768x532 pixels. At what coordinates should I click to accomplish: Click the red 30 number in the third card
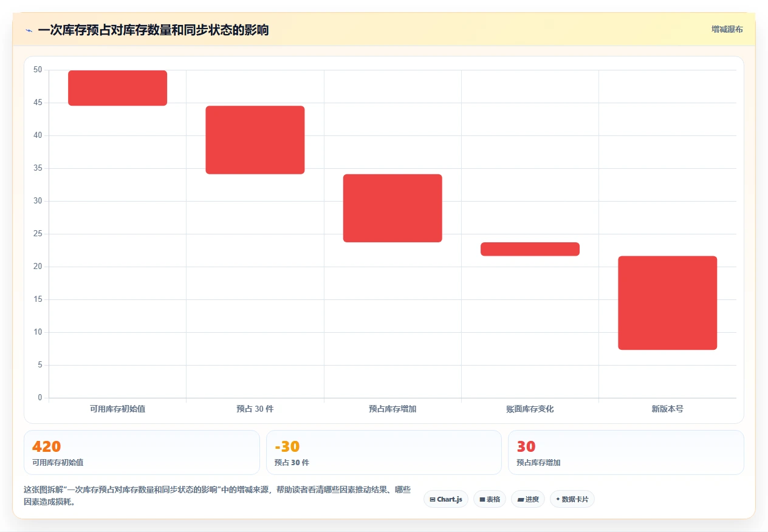[526, 447]
